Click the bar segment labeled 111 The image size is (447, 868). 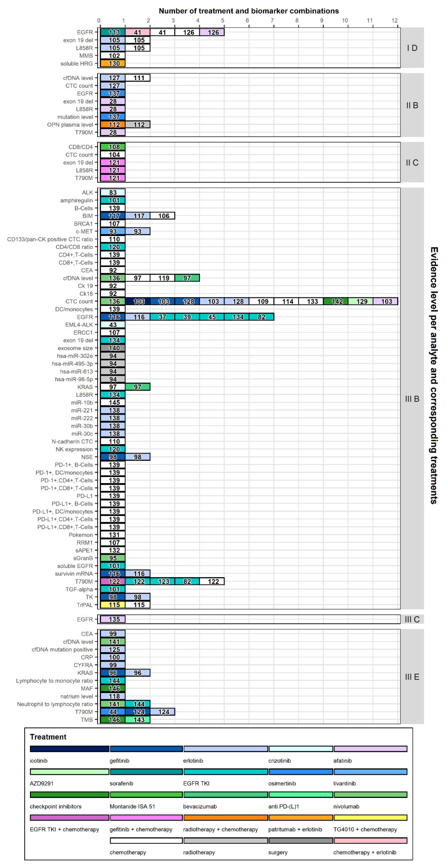click(138, 78)
